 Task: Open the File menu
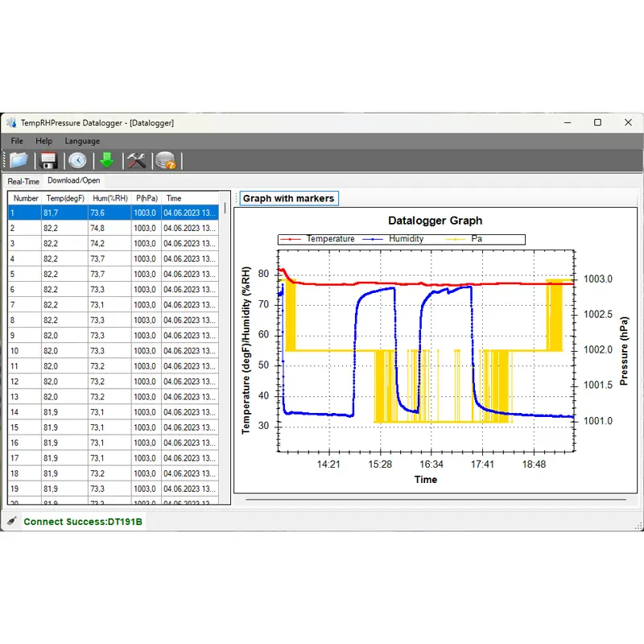[x=16, y=141]
